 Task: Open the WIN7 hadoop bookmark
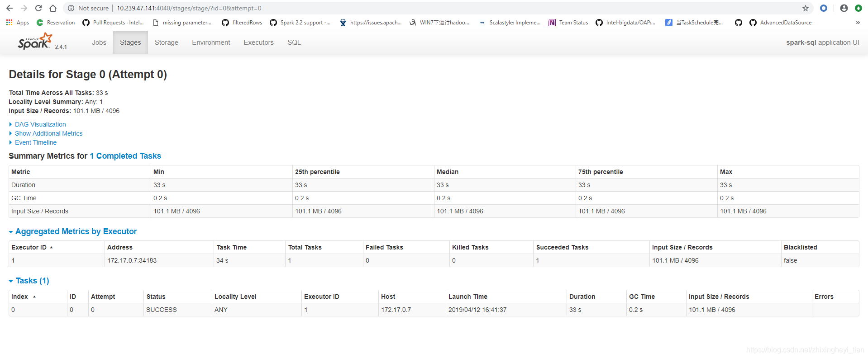click(x=439, y=23)
